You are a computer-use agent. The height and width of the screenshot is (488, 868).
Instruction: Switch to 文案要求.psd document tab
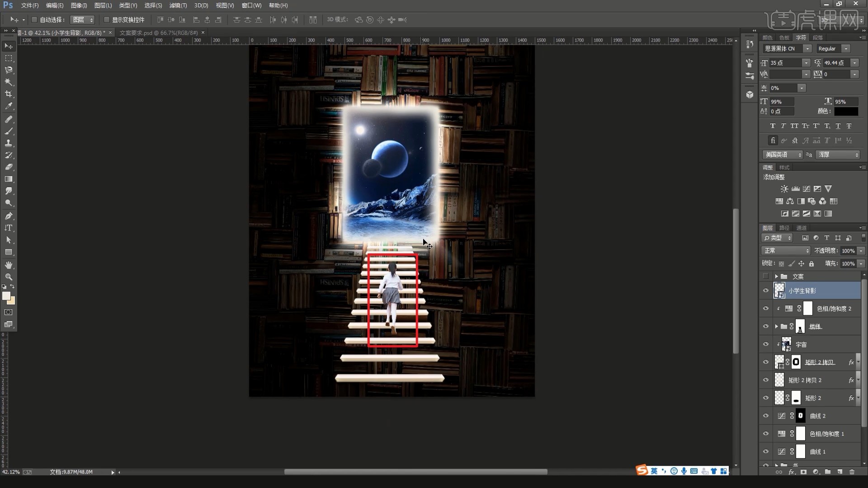(158, 33)
